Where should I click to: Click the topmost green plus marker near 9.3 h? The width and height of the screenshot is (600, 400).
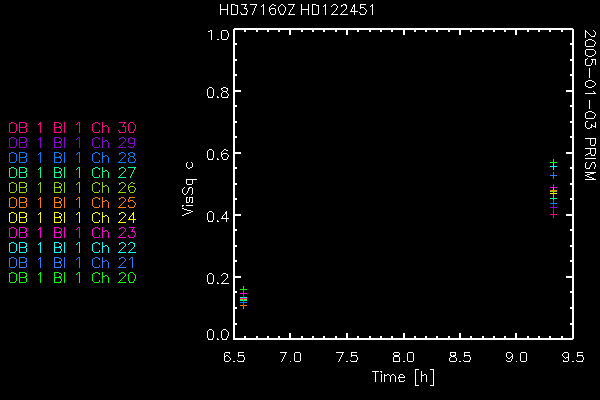553,162
